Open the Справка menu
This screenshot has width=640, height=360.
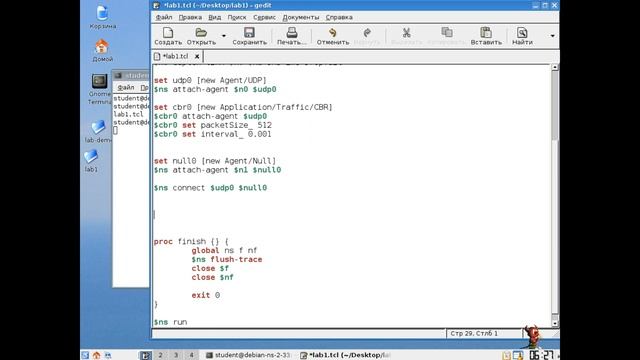(x=339, y=18)
